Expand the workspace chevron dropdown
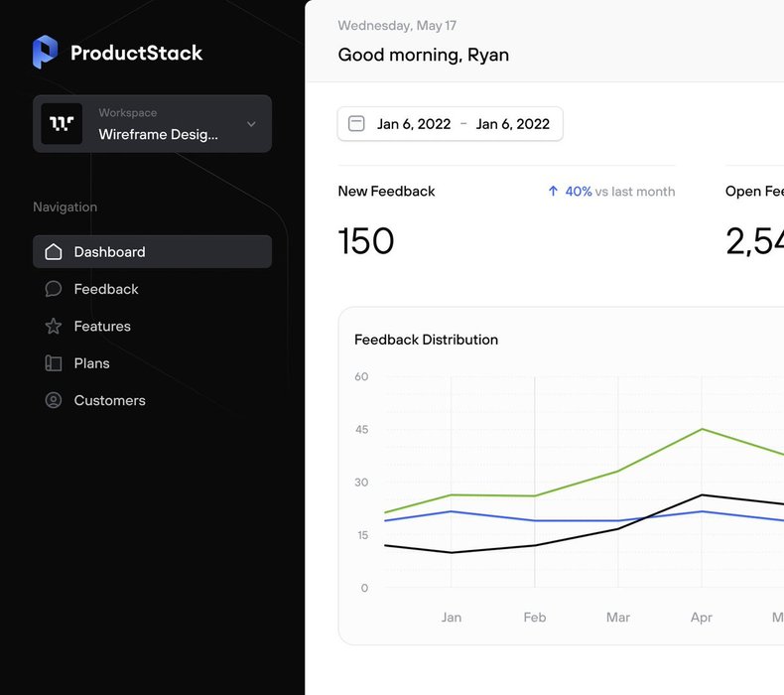The image size is (784, 695). click(251, 124)
